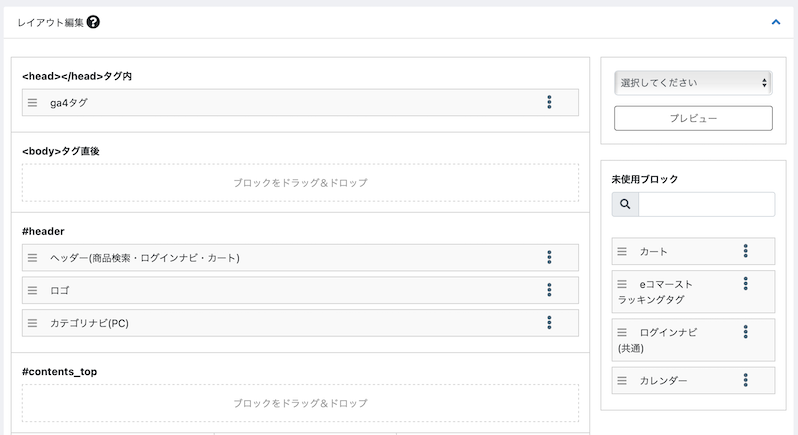Open the カート block three-dot menu
This screenshot has height=435, width=798.
pos(746,251)
